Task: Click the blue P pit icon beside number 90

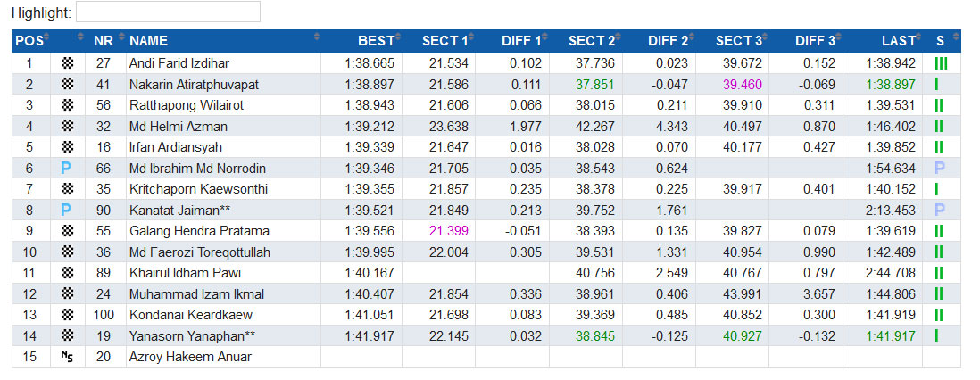Action: [66, 210]
